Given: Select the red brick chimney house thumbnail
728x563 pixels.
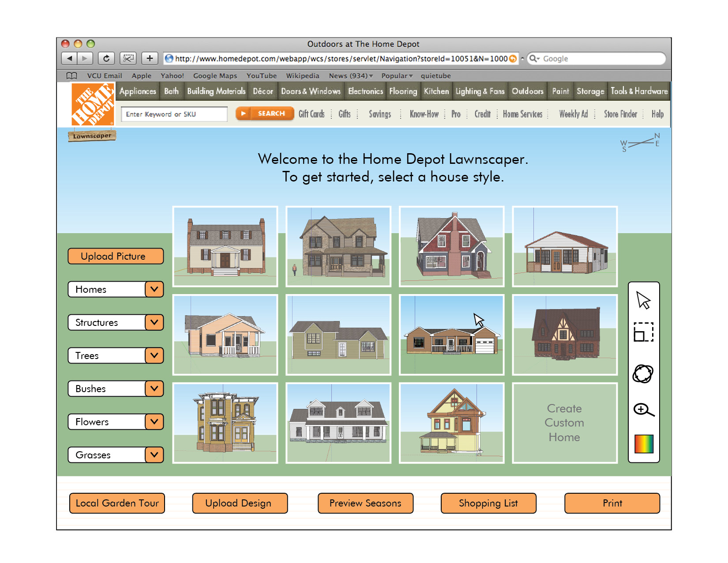Looking at the screenshot, I should point(452,246).
